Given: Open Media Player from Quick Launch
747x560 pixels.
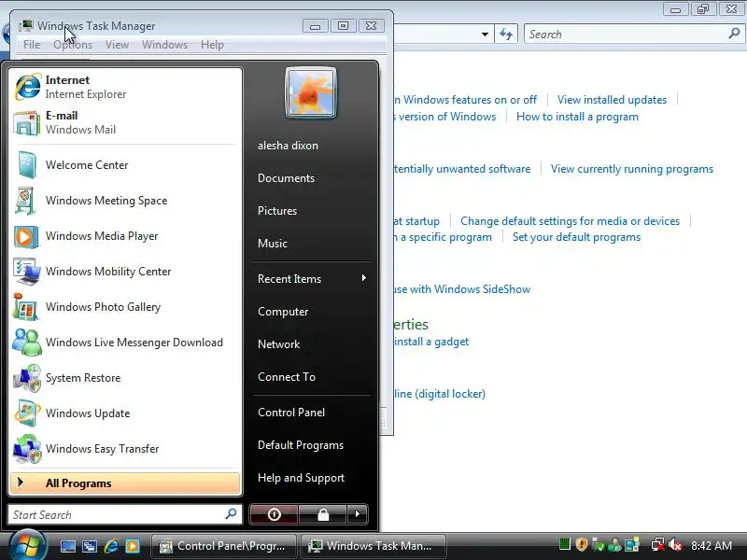Looking at the screenshot, I should point(133,546).
